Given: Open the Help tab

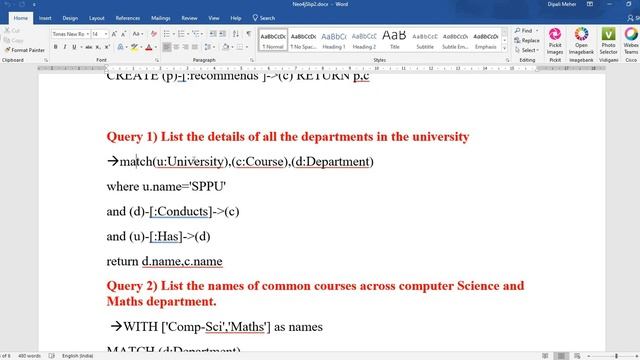Looking at the screenshot, I should point(236,18).
